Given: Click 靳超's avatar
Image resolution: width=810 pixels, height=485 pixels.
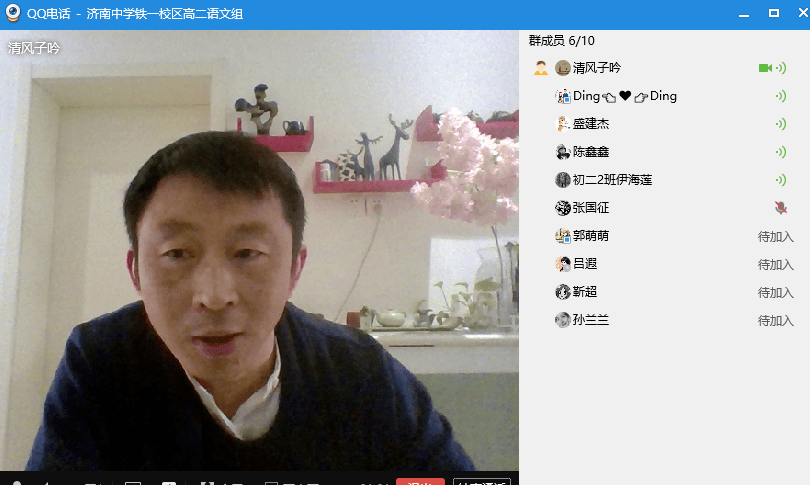Looking at the screenshot, I should click(x=563, y=292).
